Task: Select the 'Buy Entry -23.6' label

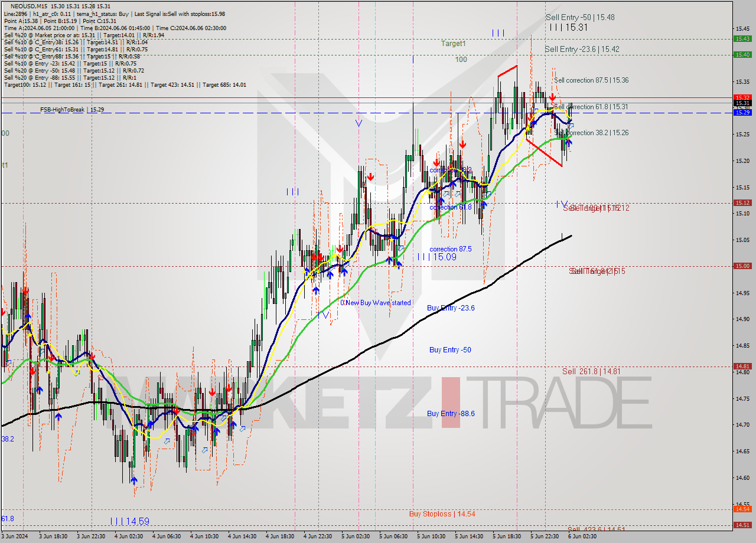Action: 451,308
